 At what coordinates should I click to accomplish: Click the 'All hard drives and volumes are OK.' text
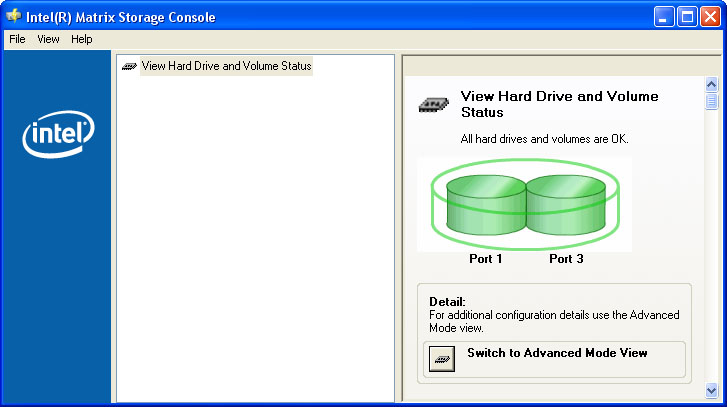tap(544, 139)
